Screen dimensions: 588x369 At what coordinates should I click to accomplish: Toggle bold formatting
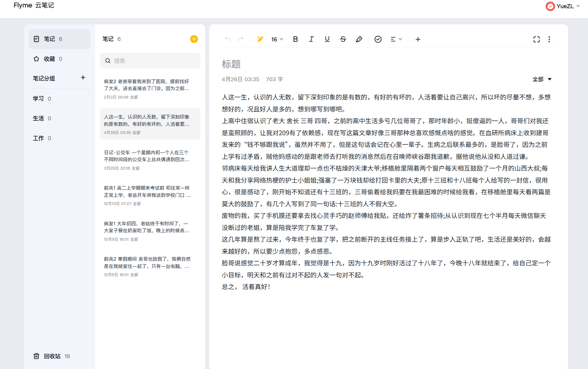tap(295, 39)
